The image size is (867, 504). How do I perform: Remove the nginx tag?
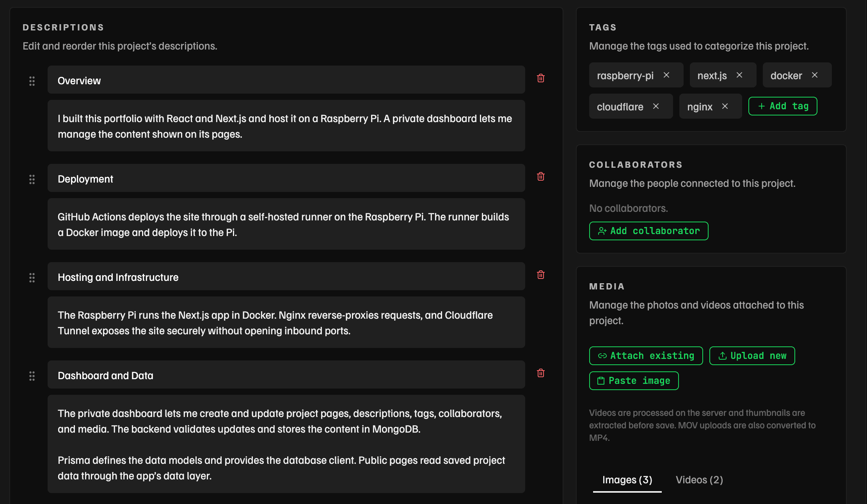click(x=725, y=106)
